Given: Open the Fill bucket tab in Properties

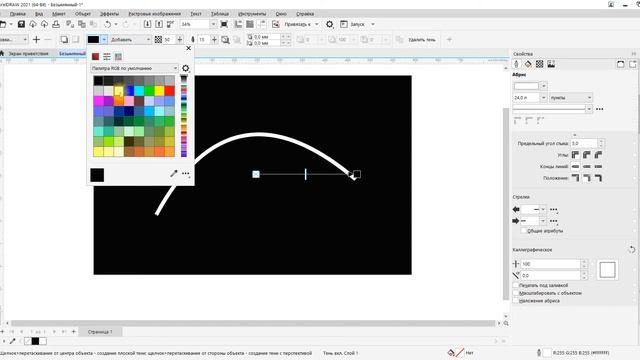Looking at the screenshot, I should tap(528, 64).
